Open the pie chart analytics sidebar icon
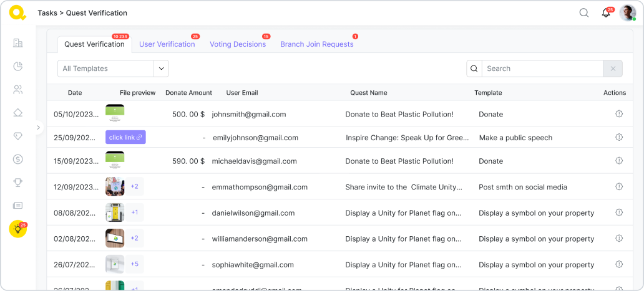Image resolution: width=644 pixels, height=291 pixels. (18, 66)
